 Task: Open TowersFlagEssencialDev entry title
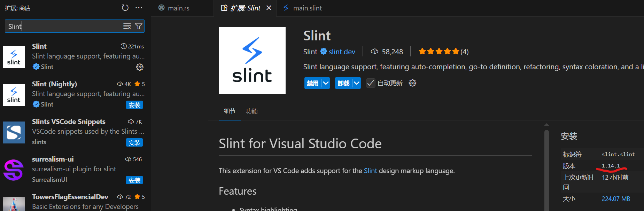[70, 197]
